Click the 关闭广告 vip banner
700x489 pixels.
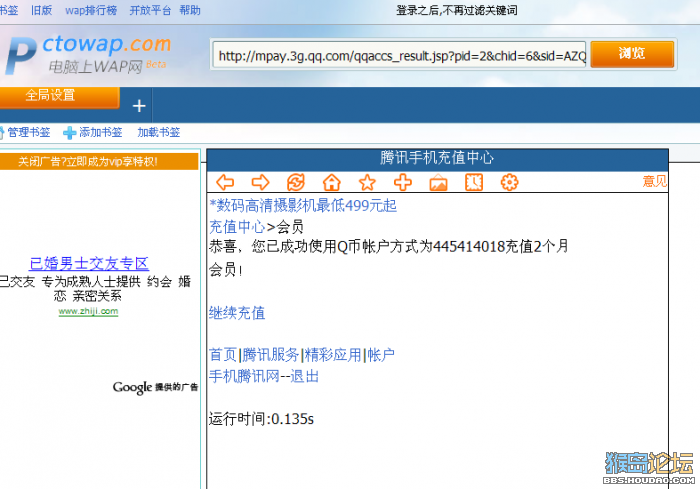point(99,161)
